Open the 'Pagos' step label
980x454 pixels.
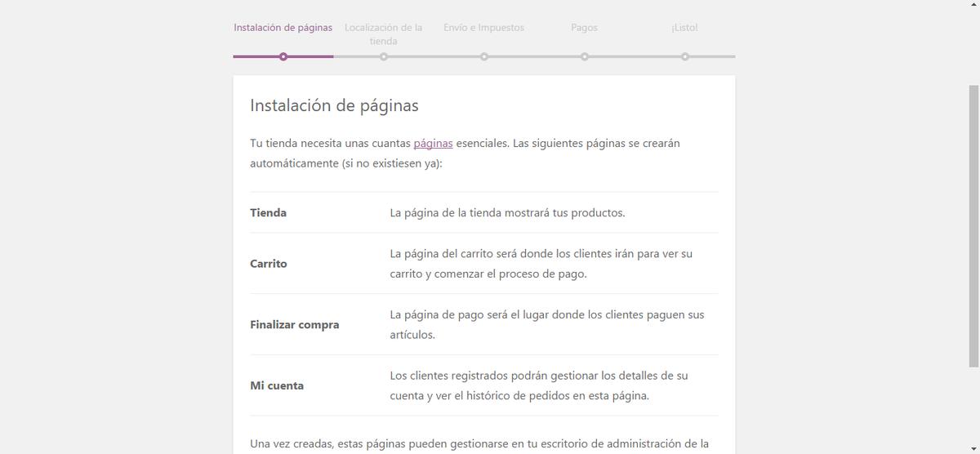pyautogui.click(x=584, y=28)
